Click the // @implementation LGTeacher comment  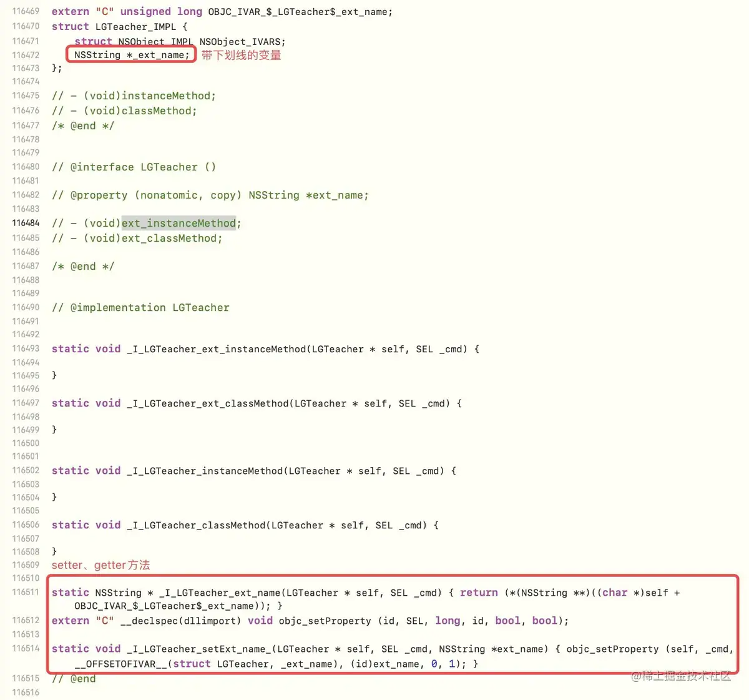pos(140,308)
